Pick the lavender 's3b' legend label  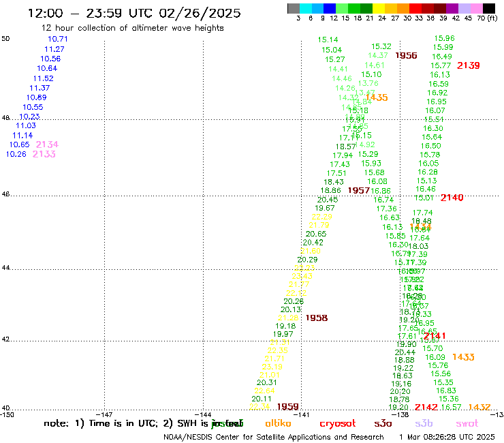pyautogui.click(x=424, y=423)
